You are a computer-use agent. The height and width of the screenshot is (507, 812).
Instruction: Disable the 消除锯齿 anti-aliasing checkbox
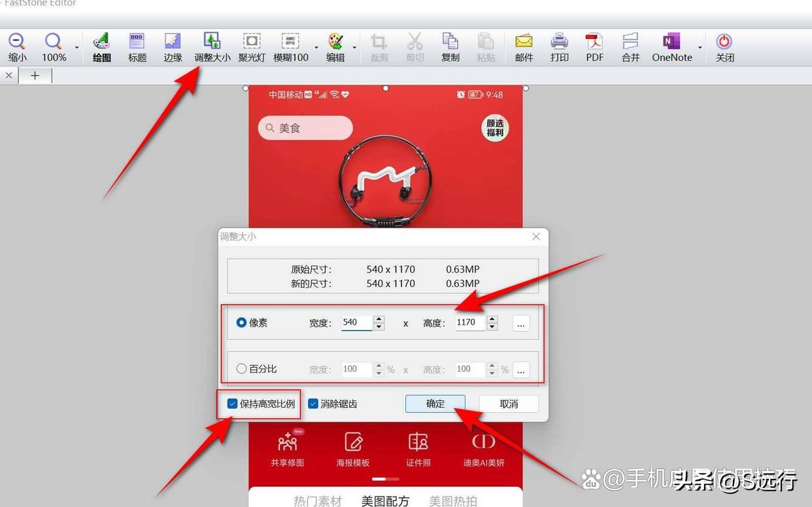313,403
